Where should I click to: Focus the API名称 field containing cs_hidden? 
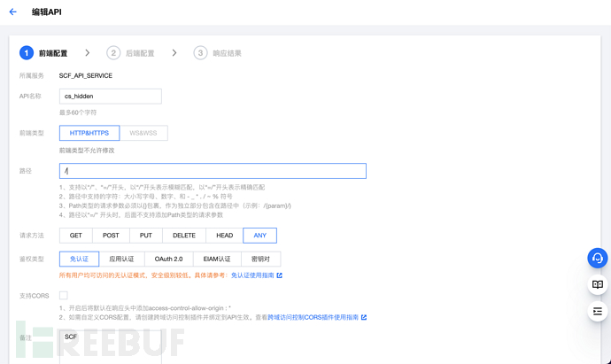click(111, 97)
